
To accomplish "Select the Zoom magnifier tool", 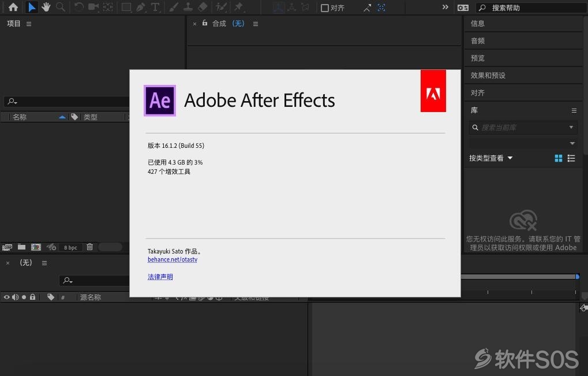I will point(61,7).
